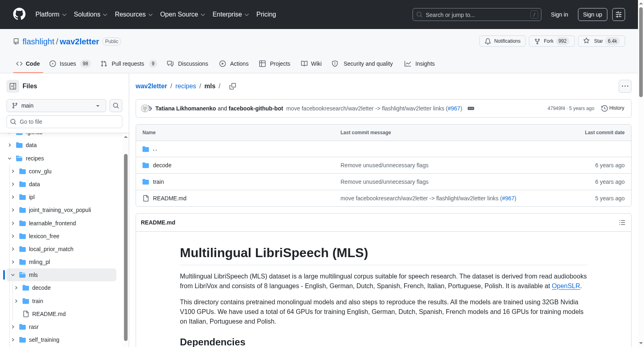Focus the Search or jump to field

tap(477, 15)
